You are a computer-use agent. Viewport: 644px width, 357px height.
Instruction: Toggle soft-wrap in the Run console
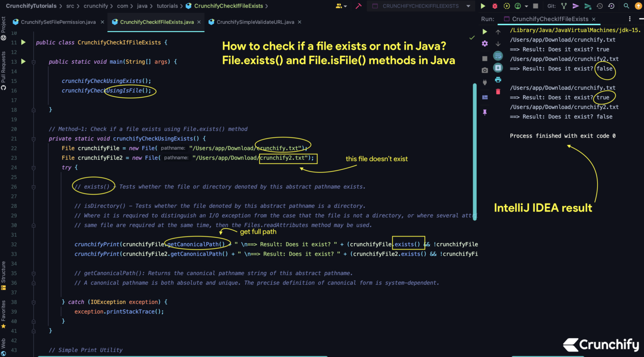point(498,55)
